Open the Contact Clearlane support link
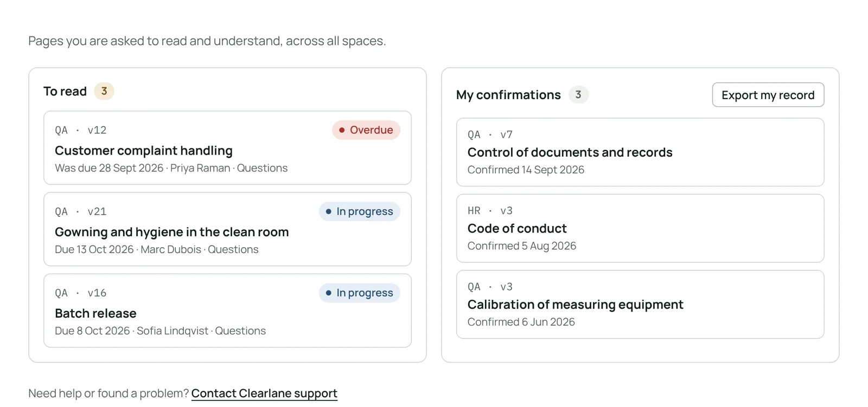The image size is (868, 407). pyautogui.click(x=264, y=393)
